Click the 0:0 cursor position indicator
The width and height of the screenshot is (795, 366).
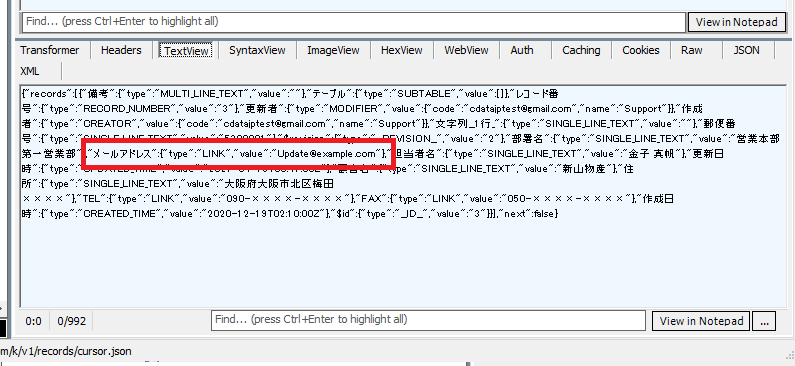pyautogui.click(x=33, y=321)
